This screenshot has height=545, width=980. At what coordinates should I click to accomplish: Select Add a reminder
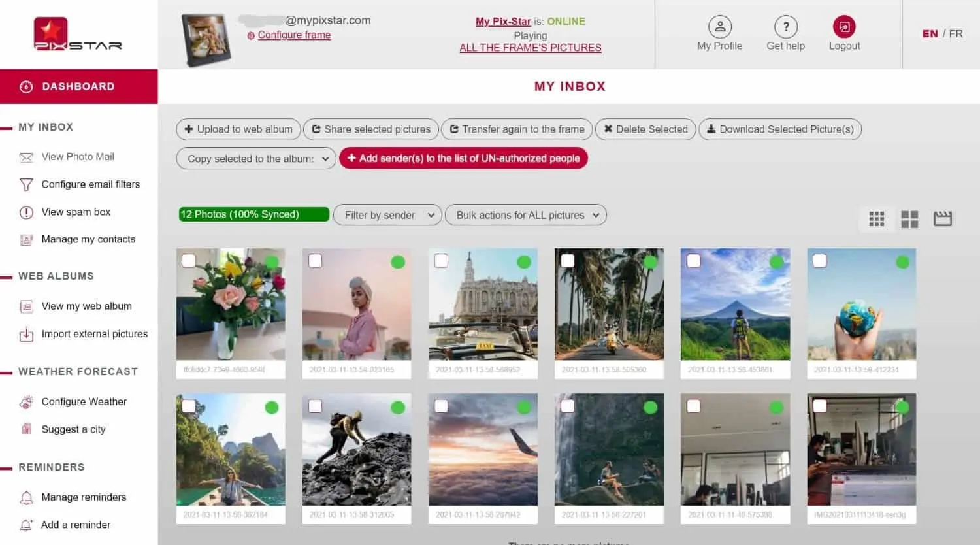click(76, 525)
